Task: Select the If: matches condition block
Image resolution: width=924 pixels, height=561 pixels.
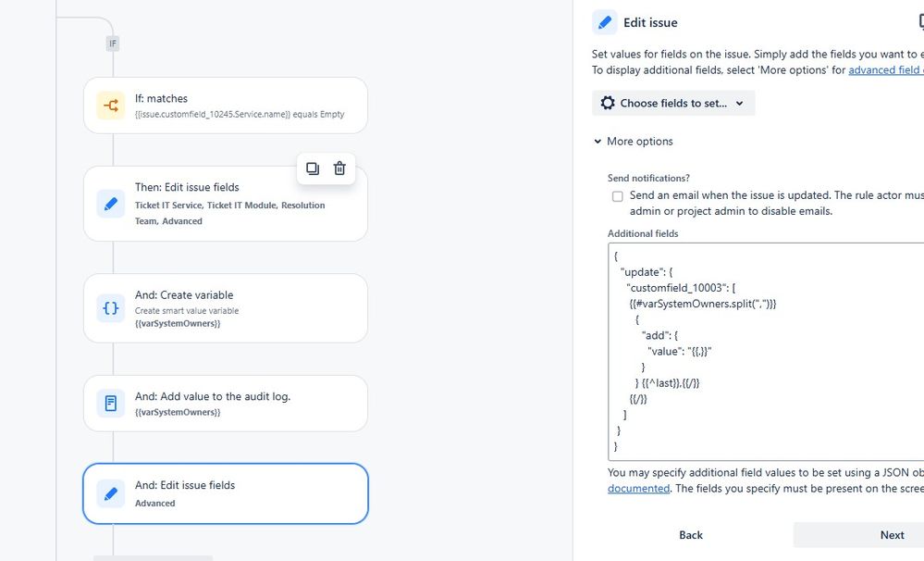Action: 227,105
